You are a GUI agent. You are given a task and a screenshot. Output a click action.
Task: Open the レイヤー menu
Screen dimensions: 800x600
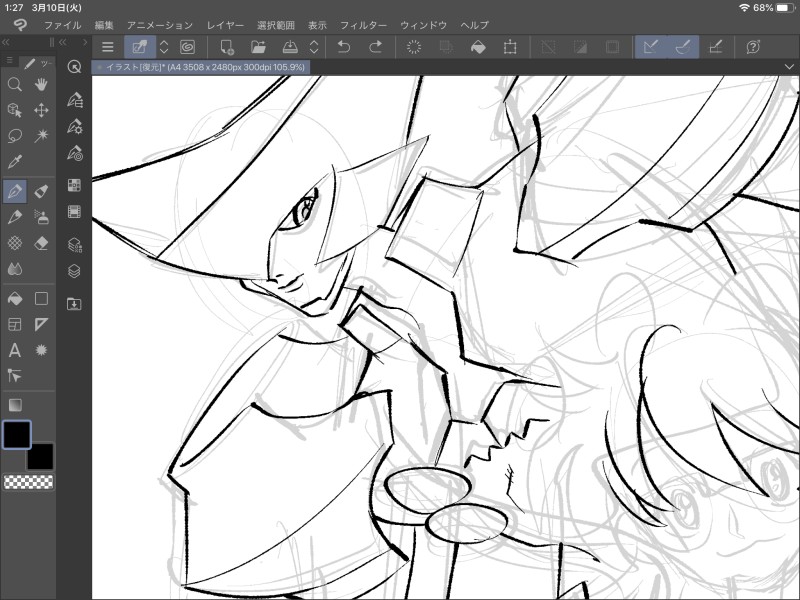[x=224, y=24]
